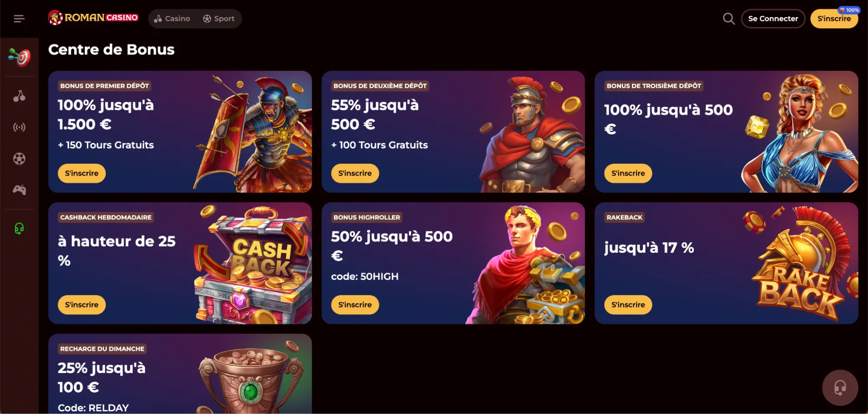Image resolution: width=868 pixels, height=414 pixels.
Task: Click the green headset support sidebar icon
Action: pyautogui.click(x=19, y=229)
